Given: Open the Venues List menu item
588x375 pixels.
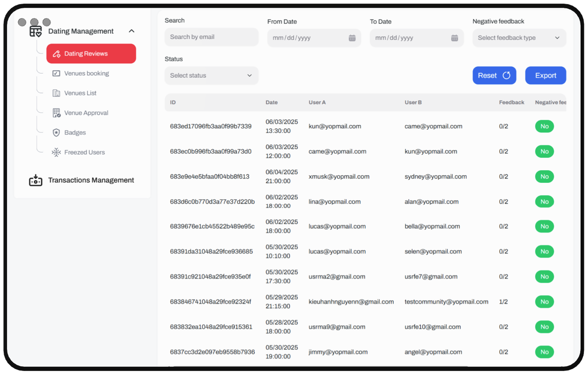Looking at the screenshot, I should coord(80,93).
